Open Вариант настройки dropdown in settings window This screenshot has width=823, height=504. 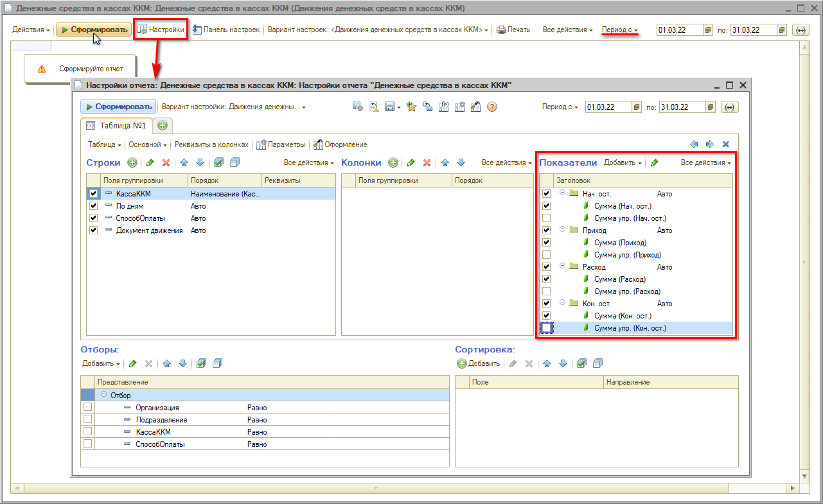234,107
